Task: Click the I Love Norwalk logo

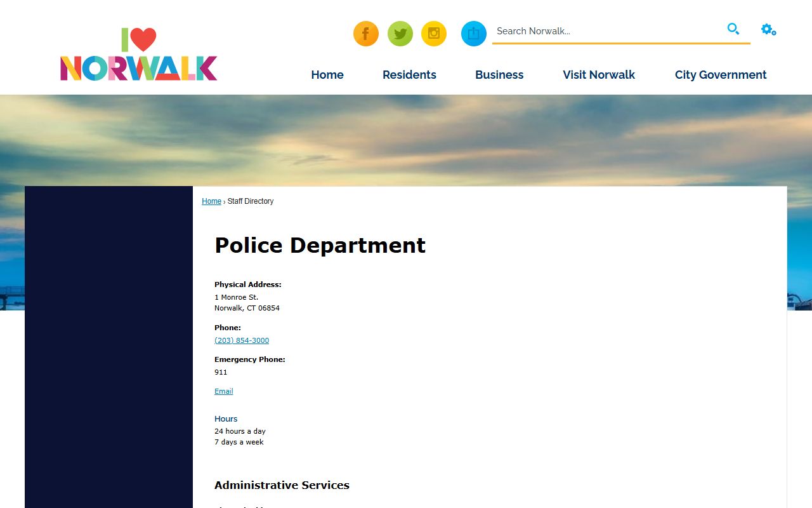Action: 139,54
